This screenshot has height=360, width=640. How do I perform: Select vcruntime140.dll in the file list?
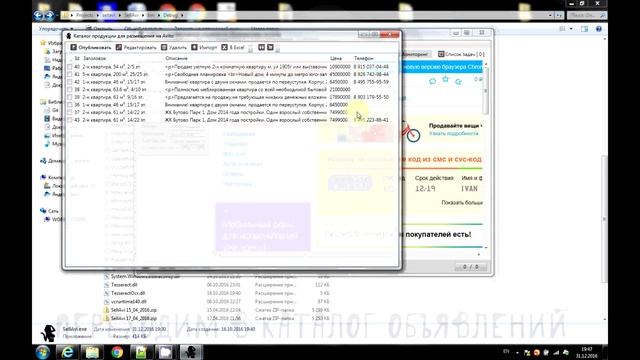[129, 302]
